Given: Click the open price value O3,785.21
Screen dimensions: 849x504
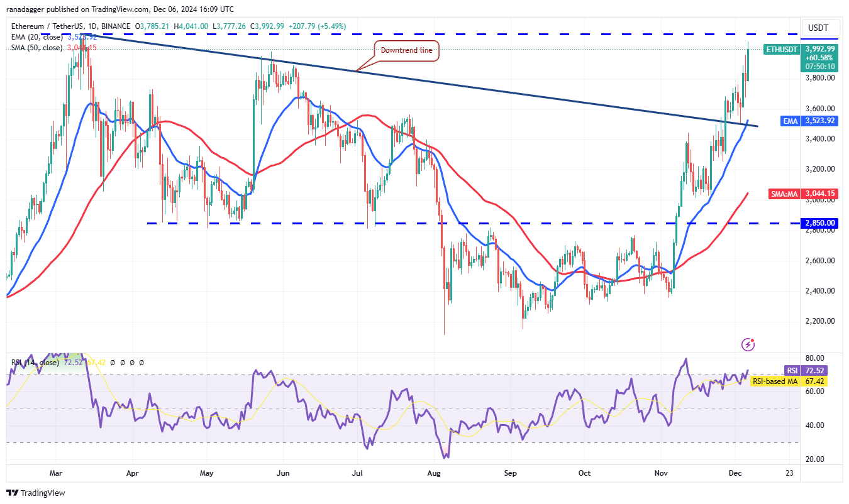Looking at the screenshot, I should click(x=153, y=26).
